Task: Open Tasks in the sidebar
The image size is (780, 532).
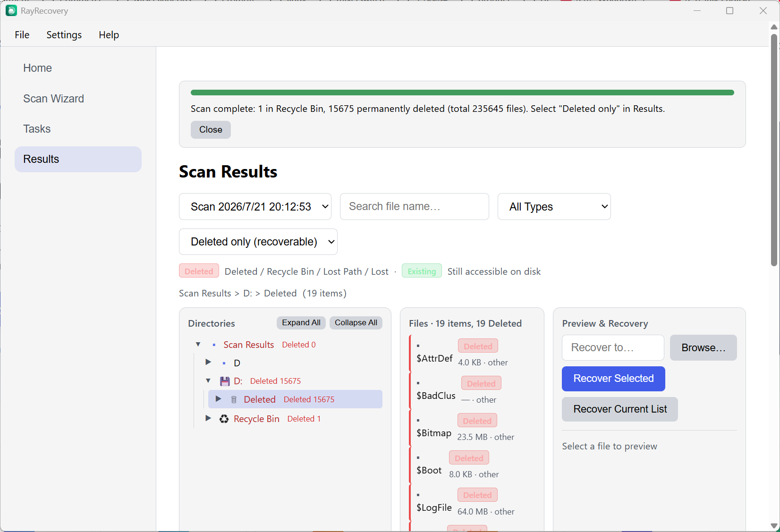Action: coord(78,129)
